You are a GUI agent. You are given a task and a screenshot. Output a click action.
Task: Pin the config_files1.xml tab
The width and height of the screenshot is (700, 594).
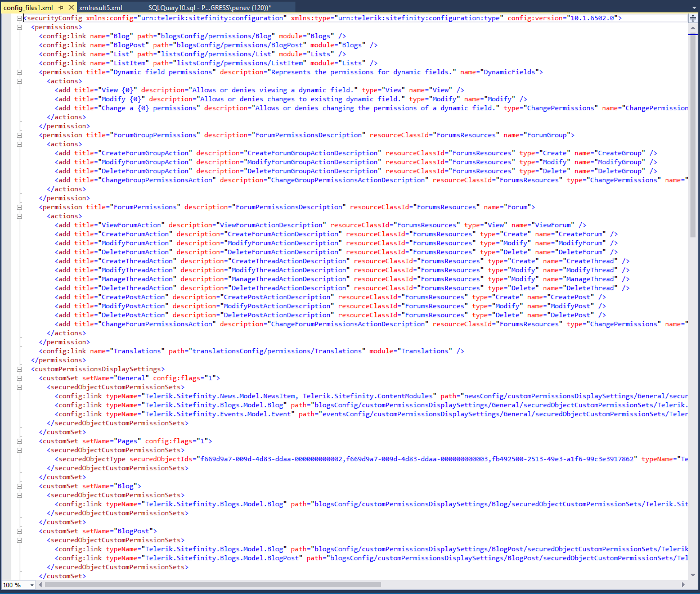pyautogui.click(x=61, y=8)
